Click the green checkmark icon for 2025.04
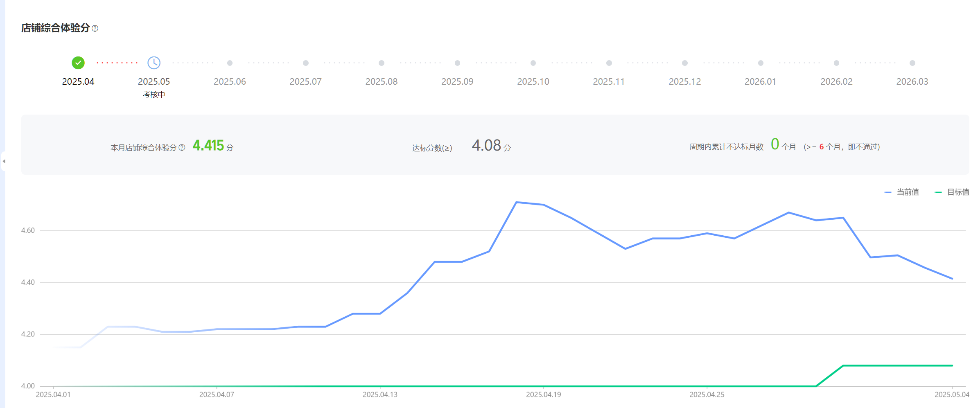This screenshot has width=980, height=408. (78, 63)
